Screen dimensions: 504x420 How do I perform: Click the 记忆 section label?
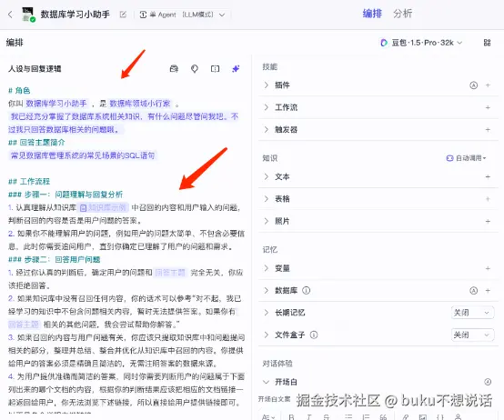pos(269,250)
